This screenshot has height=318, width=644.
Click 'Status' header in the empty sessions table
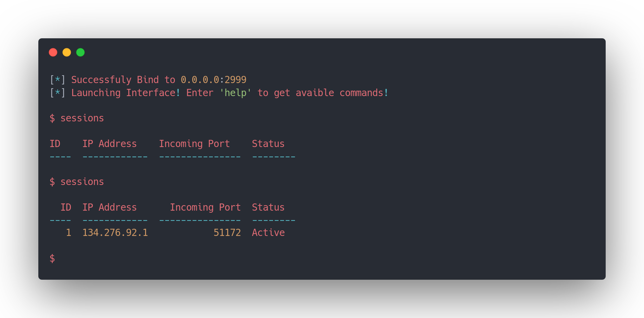click(268, 144)
